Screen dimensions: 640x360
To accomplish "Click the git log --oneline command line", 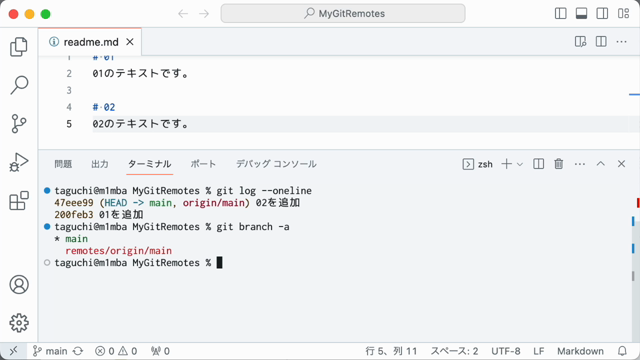I will coord(264,191).
